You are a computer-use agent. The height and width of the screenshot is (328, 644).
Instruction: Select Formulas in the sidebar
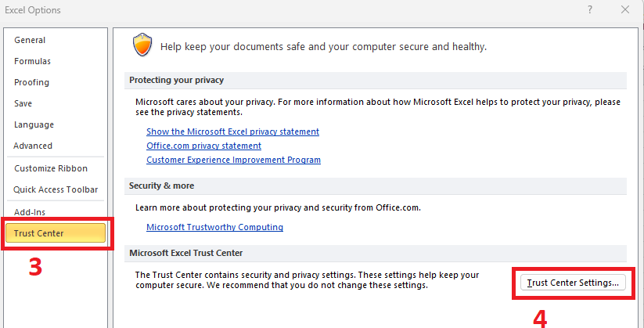tap(32, 61)
